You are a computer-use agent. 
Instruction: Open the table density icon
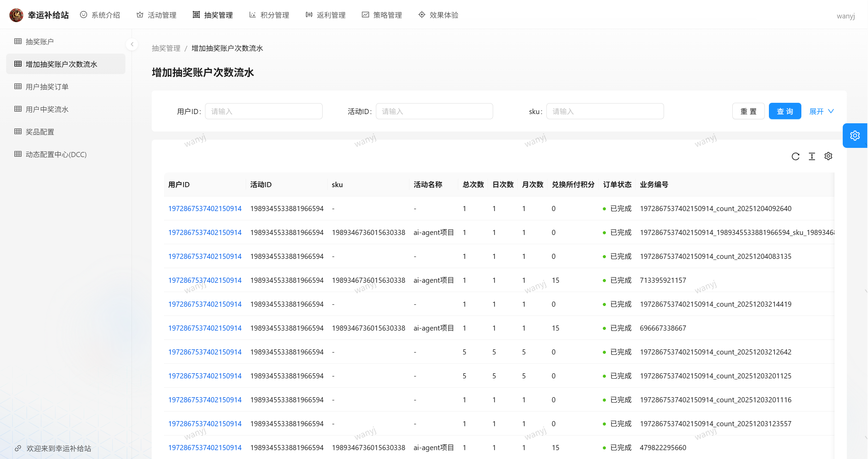pos(812,156)
